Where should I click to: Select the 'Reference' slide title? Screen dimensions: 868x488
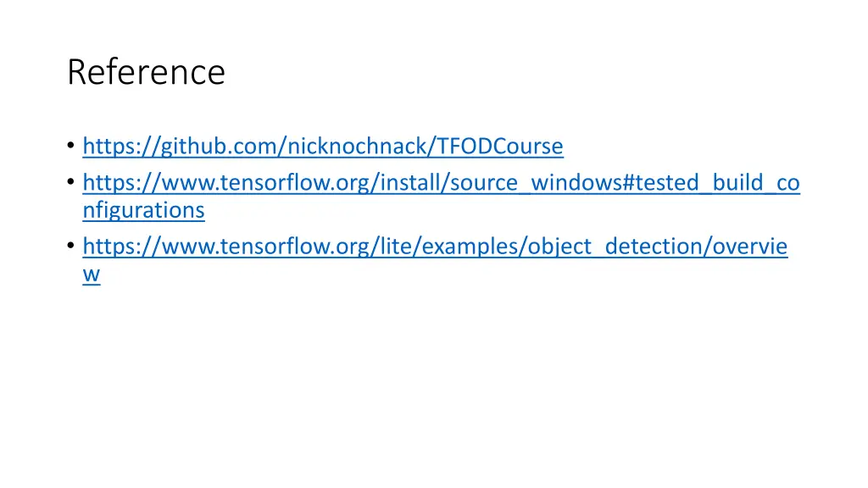point(146,72)
